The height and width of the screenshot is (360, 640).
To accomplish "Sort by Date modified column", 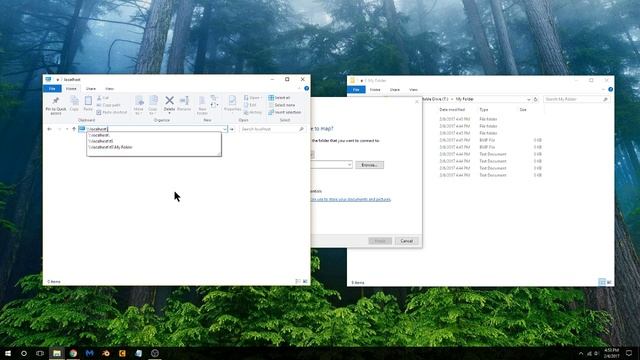I will coord(452,110).
